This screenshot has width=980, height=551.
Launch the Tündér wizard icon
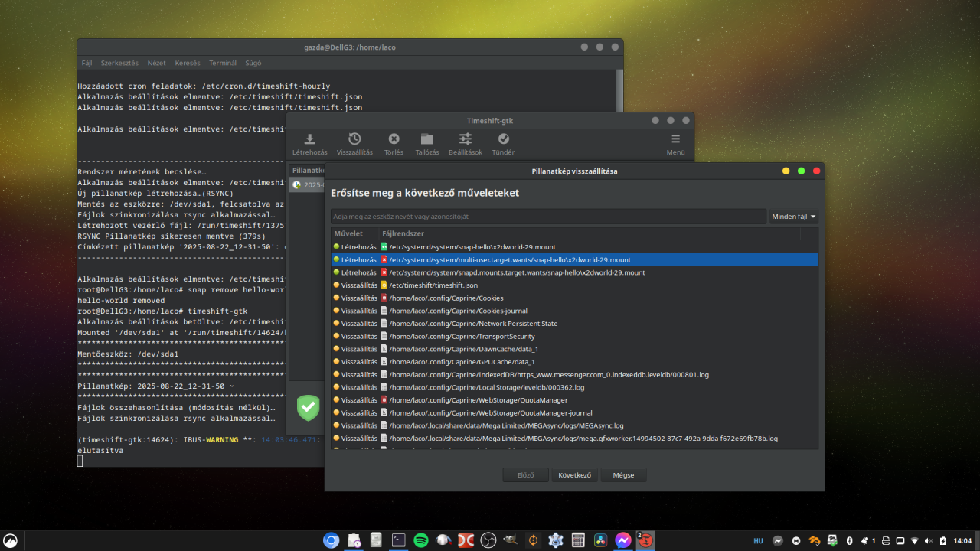point(503,139)
